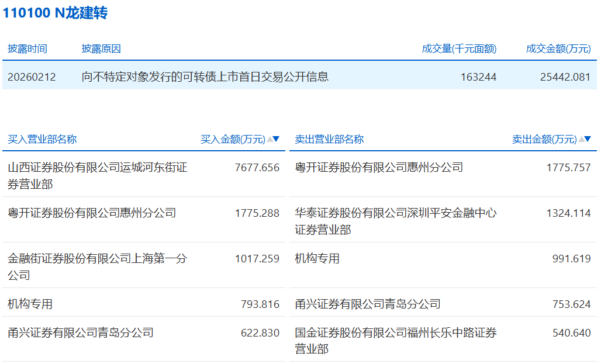Click the 卖出金额(万元) column header

[x=544, y=140]
